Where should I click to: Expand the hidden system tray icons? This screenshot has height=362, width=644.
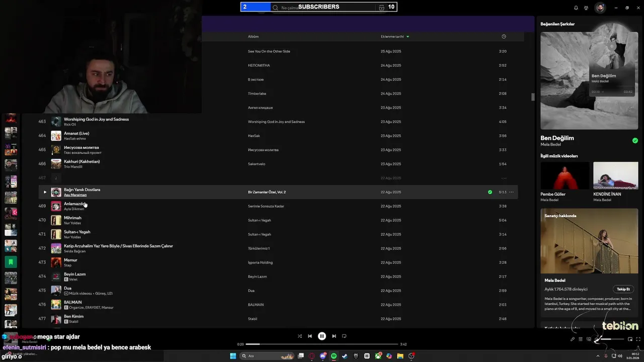pos(597,356)
